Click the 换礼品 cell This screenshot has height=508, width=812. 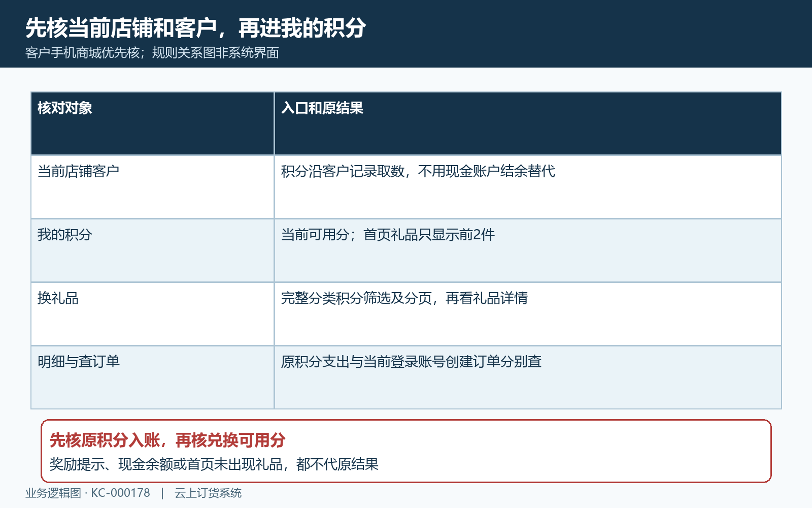click(x=153, y=314)
